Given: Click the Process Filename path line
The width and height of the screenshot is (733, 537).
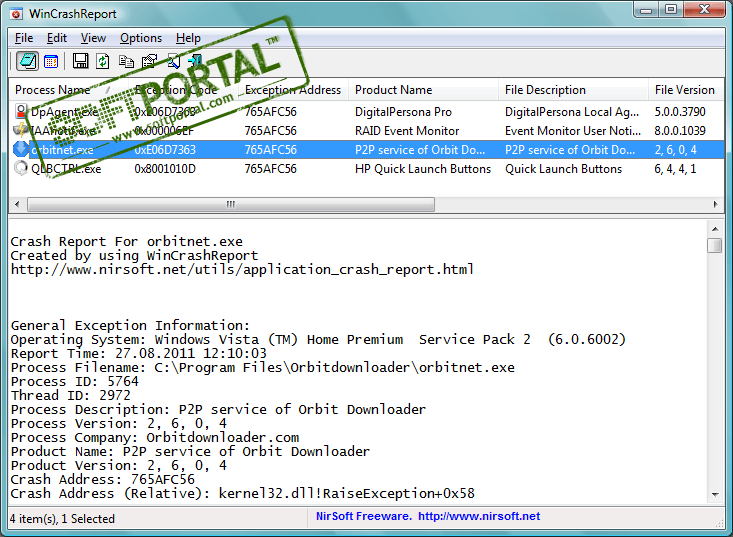Looking at the screenshot, I should [x=263, y=367].
